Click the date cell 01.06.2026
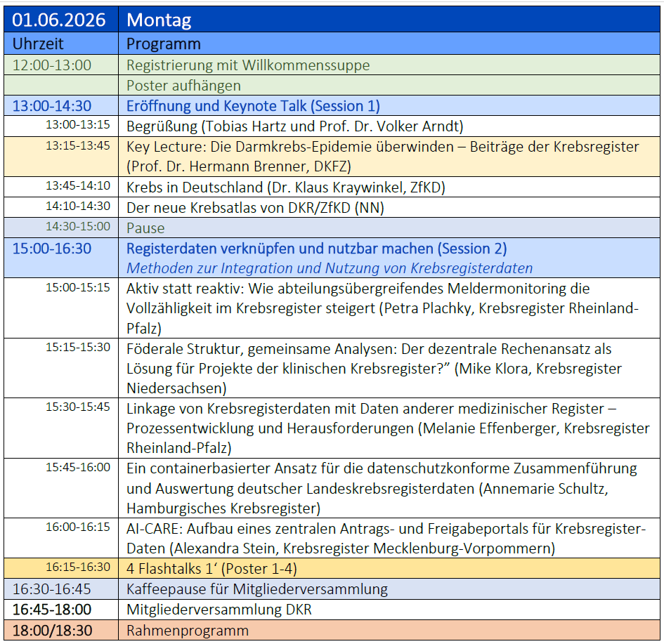664x644 pixels. 59,20
